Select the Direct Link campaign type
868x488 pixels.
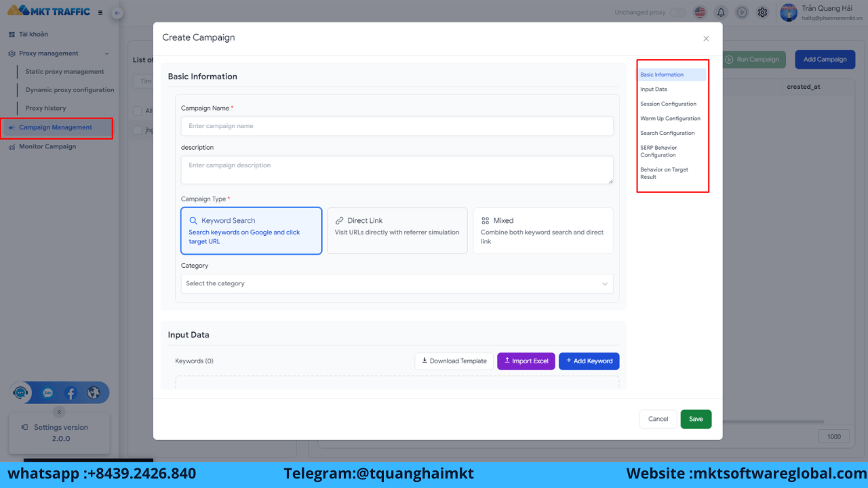coord(397,230)
